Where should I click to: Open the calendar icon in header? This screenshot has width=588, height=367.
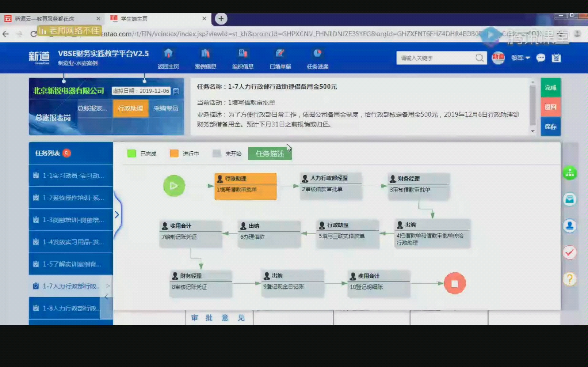pos(556,58)
